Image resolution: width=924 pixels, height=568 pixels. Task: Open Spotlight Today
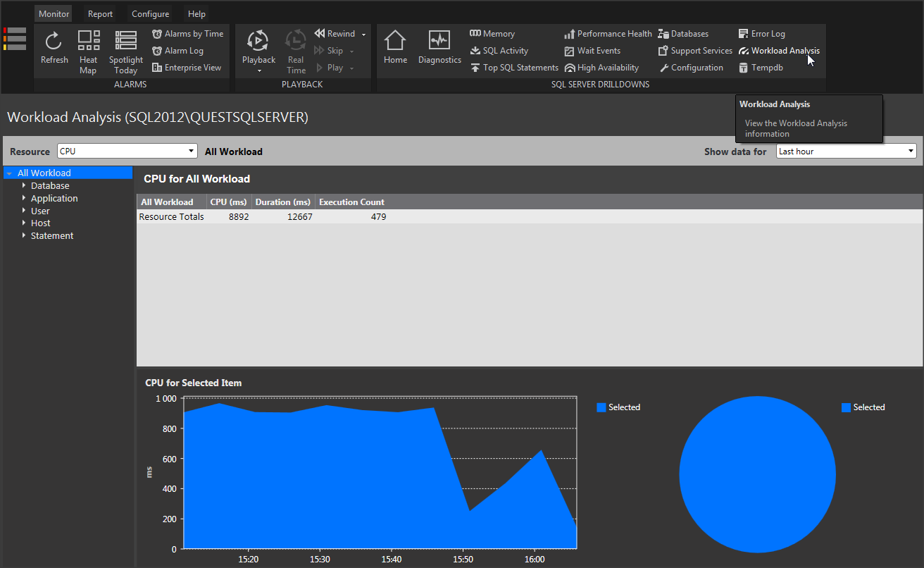(x=126, y=52)
